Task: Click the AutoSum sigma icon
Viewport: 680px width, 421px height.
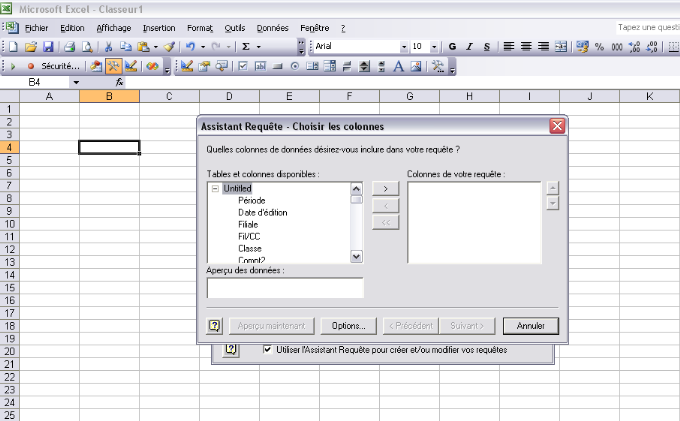Action: [x=247, y=47]
